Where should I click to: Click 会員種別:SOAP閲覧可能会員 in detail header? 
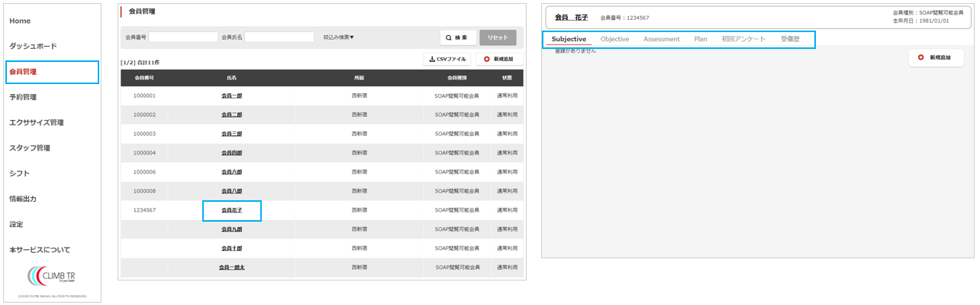[928, 13]
